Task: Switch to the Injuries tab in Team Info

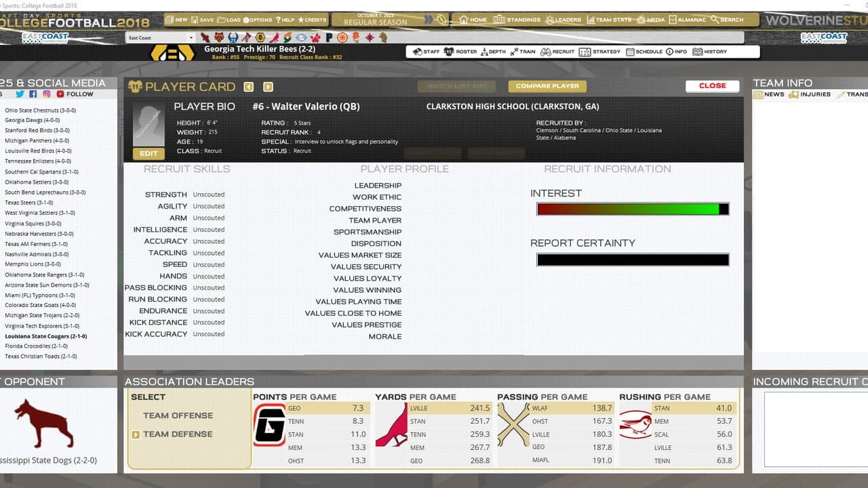Action: click(x=809, y=95)
